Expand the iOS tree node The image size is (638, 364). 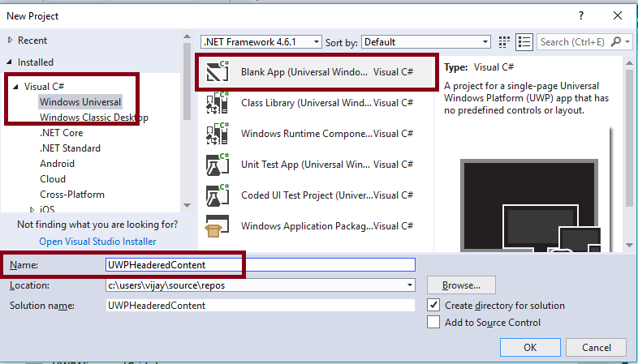[32, 210]
